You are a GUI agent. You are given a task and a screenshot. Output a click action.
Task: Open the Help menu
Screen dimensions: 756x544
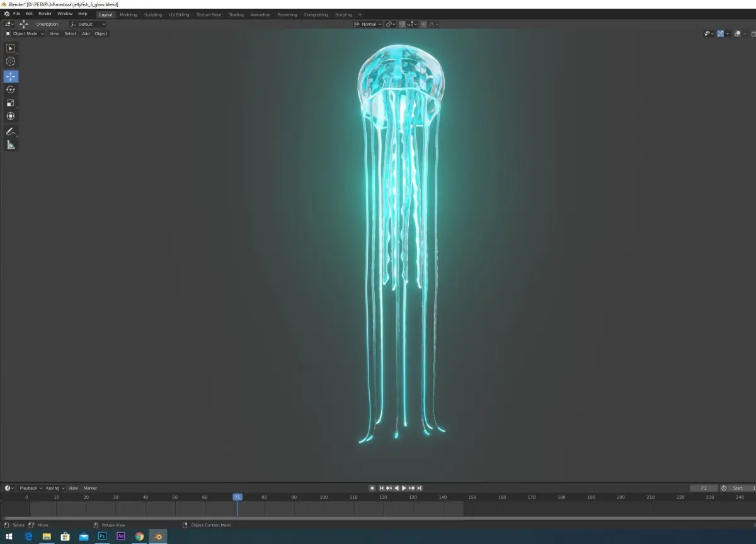[83, 14]
